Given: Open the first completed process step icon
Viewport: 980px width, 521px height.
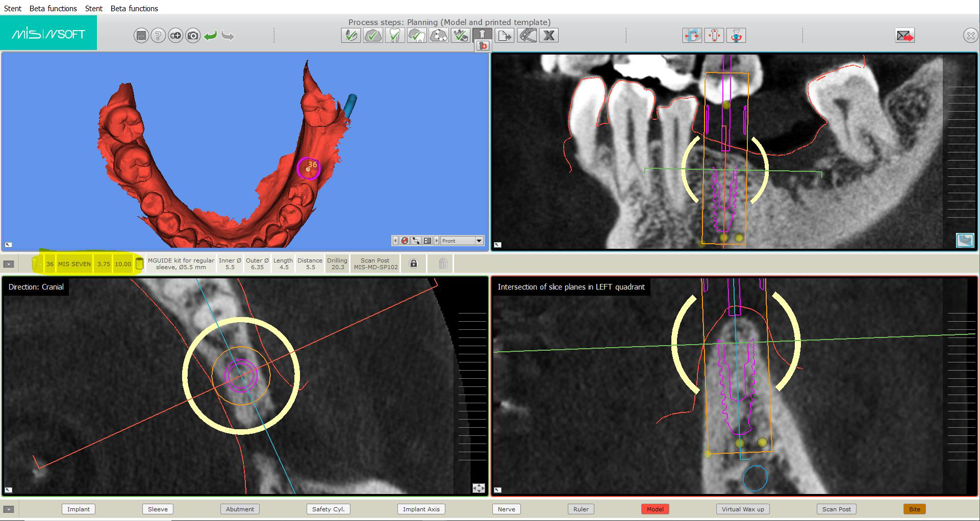Looking at the screenshot, I should point(351,35).
